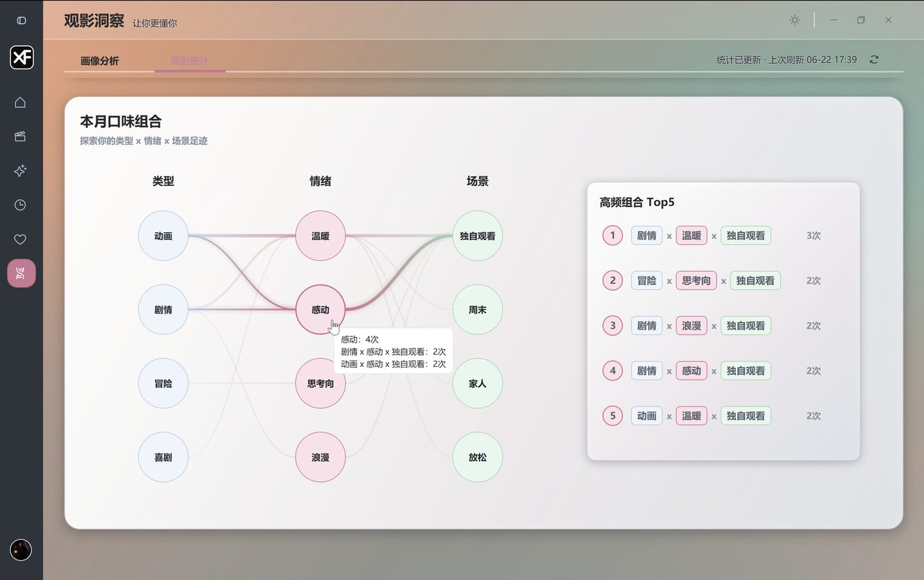The height and width of the screenshot is (580, 924).
Task: Open the favorites heart icon
Action: 20,240
